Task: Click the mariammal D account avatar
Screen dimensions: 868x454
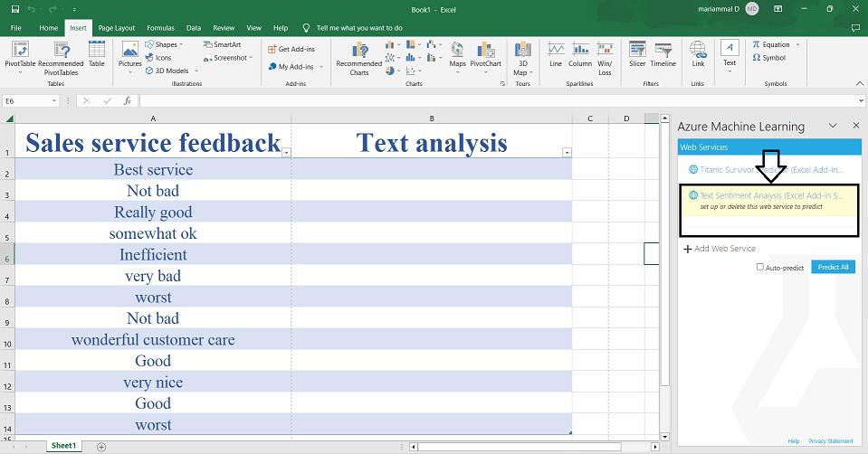Action: tap(752, 9)
